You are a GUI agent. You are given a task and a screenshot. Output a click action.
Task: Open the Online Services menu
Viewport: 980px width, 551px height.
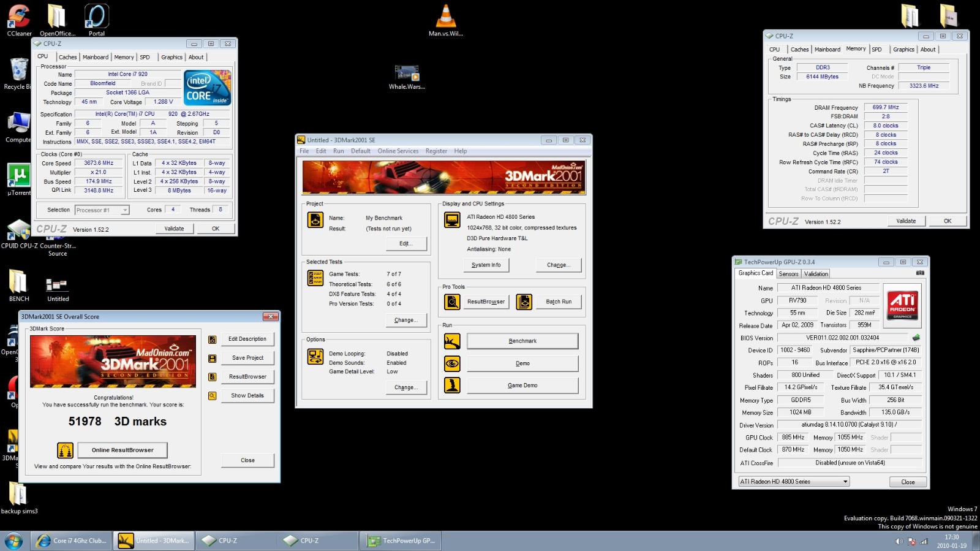pyautogui.click(x=398, y=151)
